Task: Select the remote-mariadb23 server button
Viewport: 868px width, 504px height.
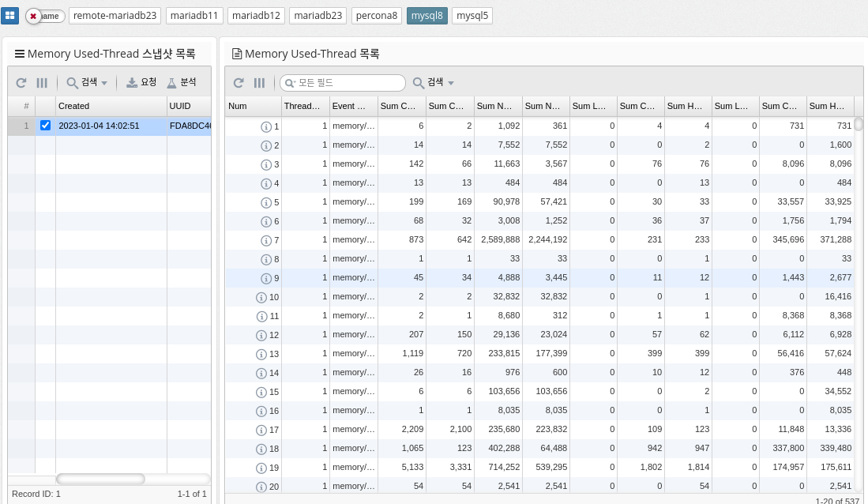Action: 115,16
